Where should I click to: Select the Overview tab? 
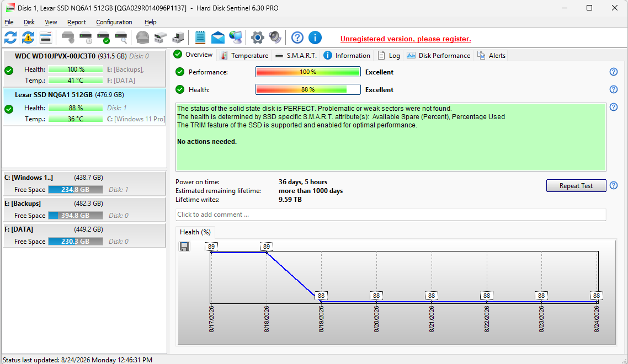click(194, 55)
